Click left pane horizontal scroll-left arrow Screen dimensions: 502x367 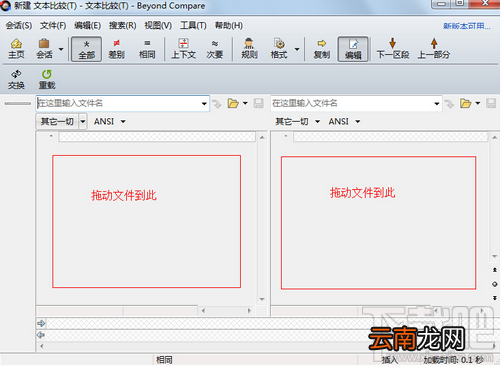(203, 311)
